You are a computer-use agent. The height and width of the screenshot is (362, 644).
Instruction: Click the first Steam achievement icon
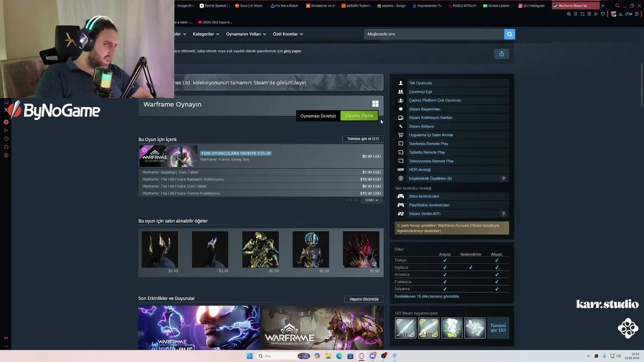(x=406, y=328)
